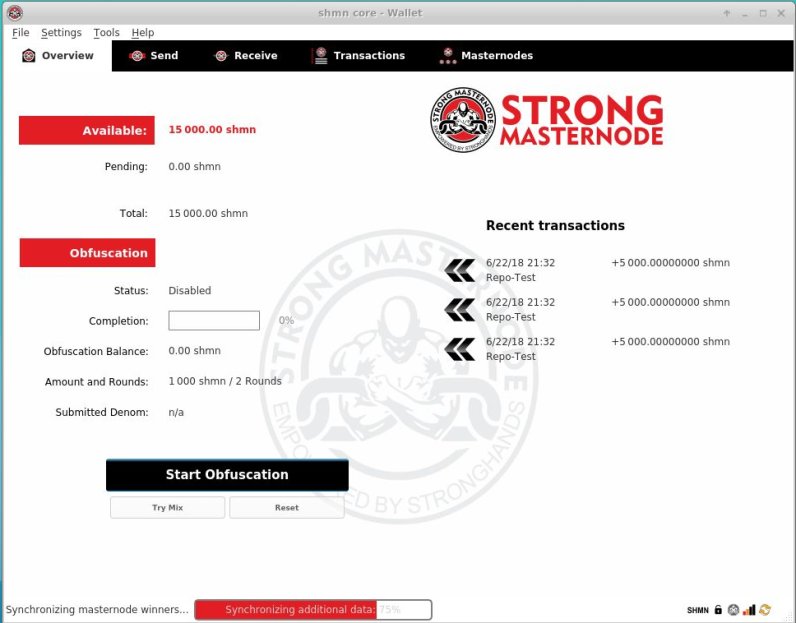Viewport: 796px width, 623px height.
Task: Click 'Synchronizing masternode winners...' status text
Action: (97, 609)
